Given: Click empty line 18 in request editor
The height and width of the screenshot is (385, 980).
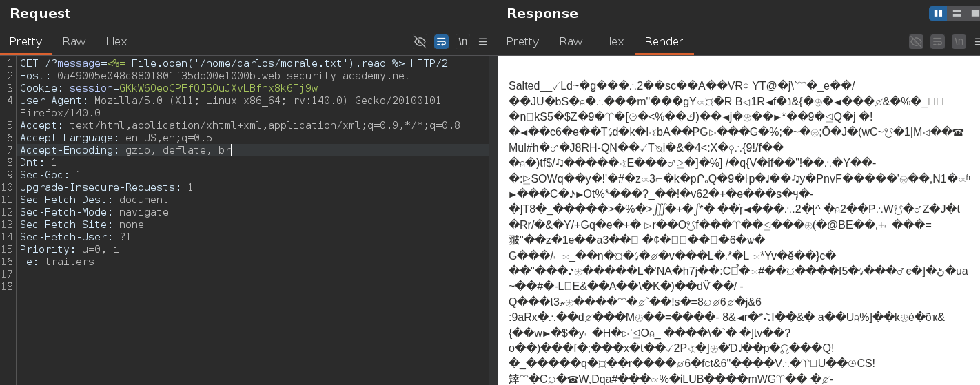Looking at the screenshot, I should pyautogui.click(x=252, y=287).
